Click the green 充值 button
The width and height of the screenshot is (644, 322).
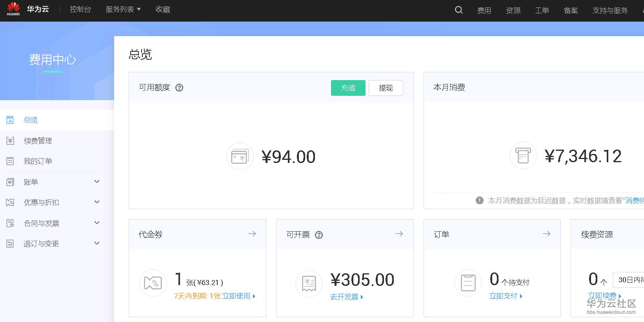pyautogui.click(x=348, y=88)
